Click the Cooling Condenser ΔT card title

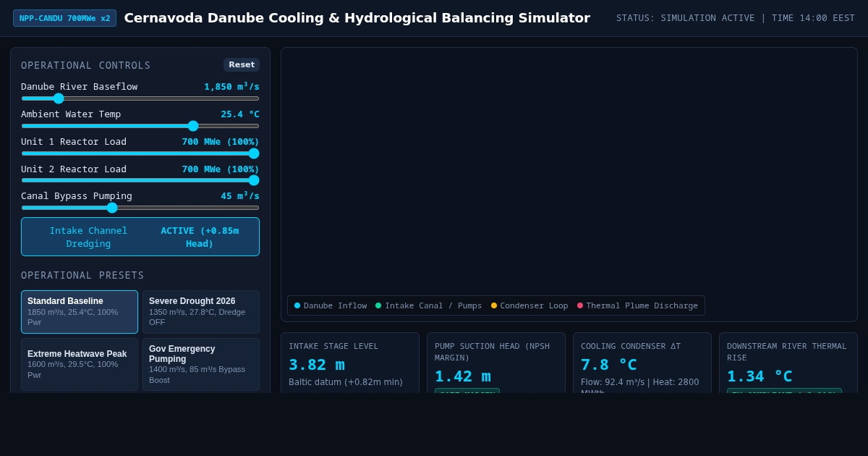click(631, 346)
